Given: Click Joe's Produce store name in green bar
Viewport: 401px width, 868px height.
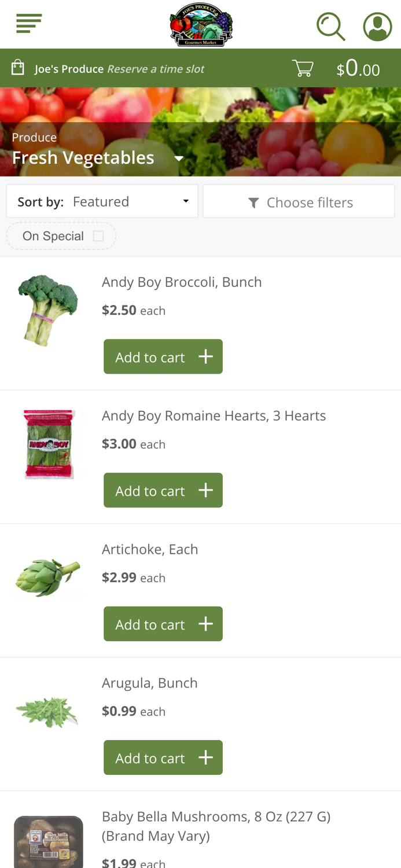Looking at the screenshot, I should coord(69,68).
